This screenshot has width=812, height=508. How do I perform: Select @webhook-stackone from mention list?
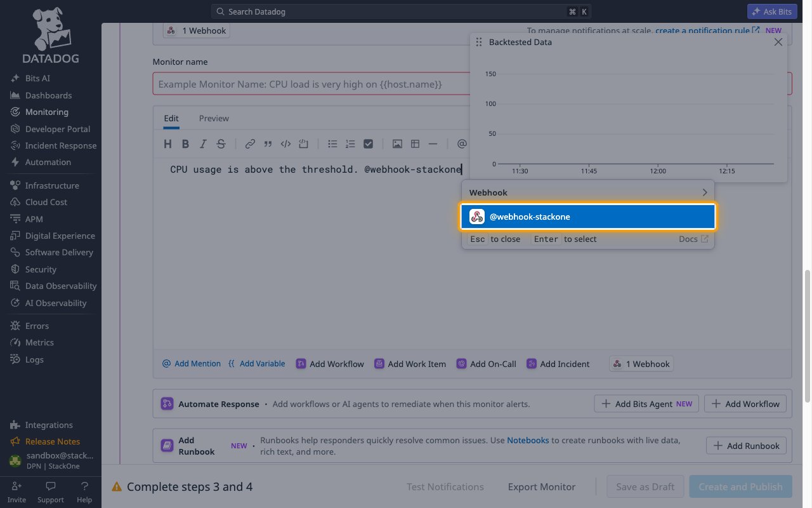588,217
